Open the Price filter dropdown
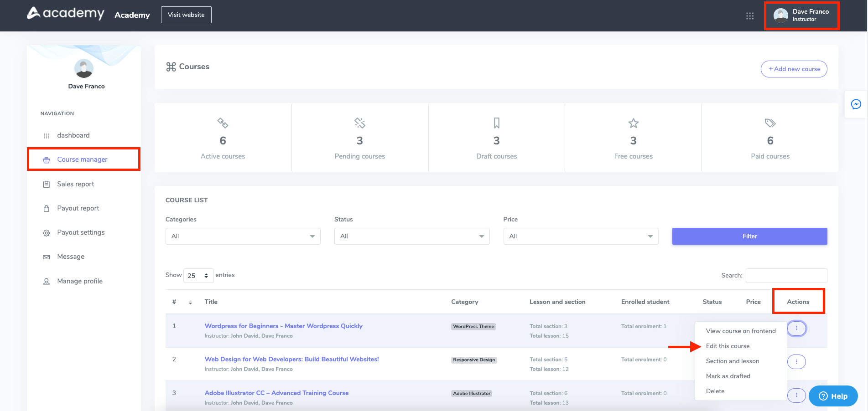 [x=580, y=236]
